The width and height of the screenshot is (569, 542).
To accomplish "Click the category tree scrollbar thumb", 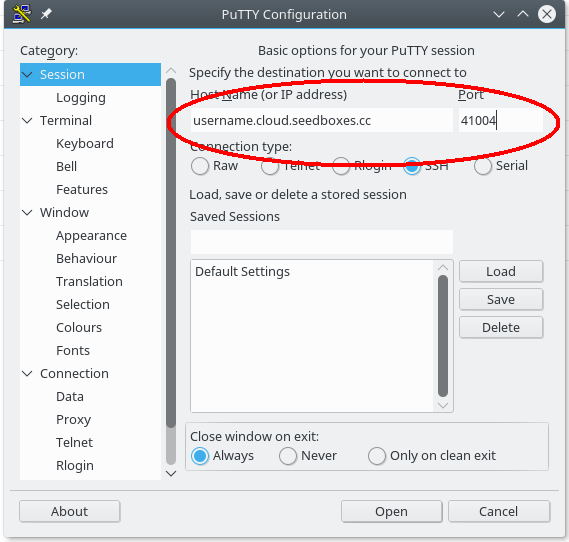I will point(171,252).
